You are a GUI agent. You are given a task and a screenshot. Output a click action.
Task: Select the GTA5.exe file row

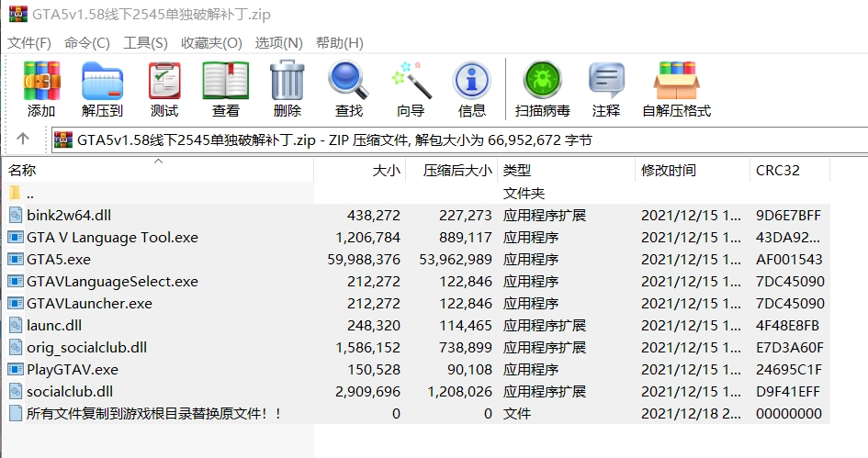pos(59,259)
